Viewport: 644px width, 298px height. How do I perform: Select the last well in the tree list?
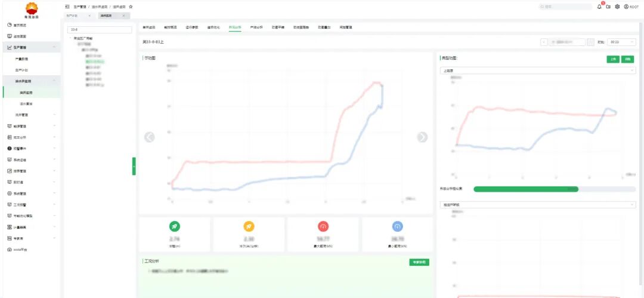tap(94, 85)
